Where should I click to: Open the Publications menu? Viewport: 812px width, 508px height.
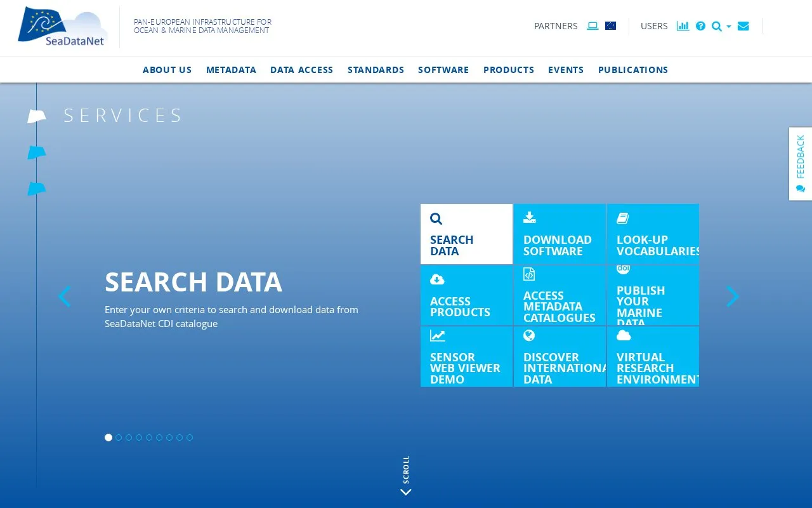coord(633,70)
